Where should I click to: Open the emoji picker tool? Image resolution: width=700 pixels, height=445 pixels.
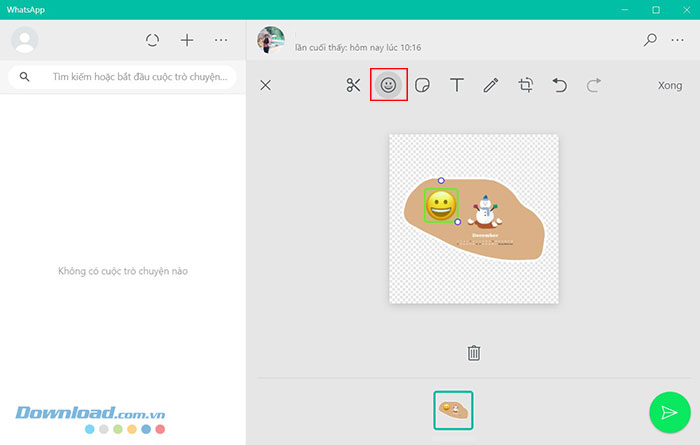pyautogui.click(x=388, y=85)
